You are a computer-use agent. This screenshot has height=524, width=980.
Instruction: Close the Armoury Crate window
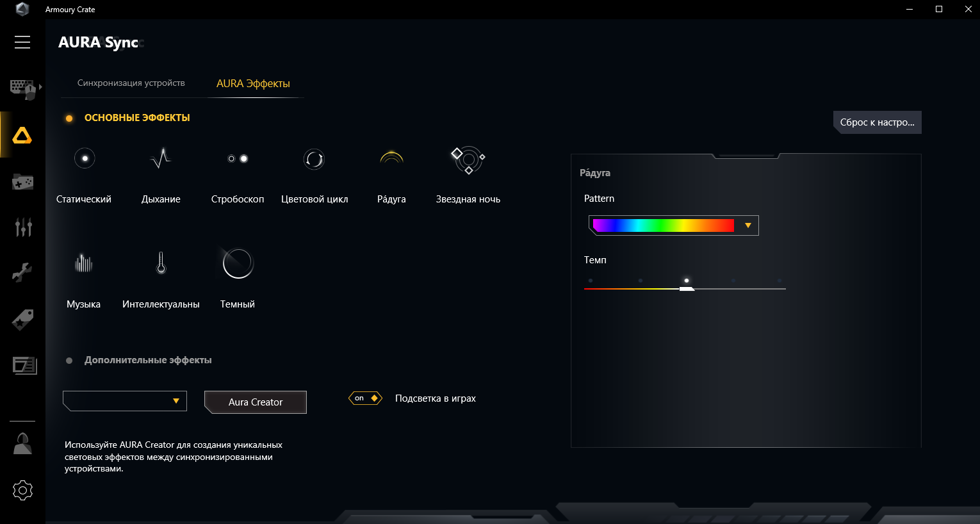coord(968,9)
